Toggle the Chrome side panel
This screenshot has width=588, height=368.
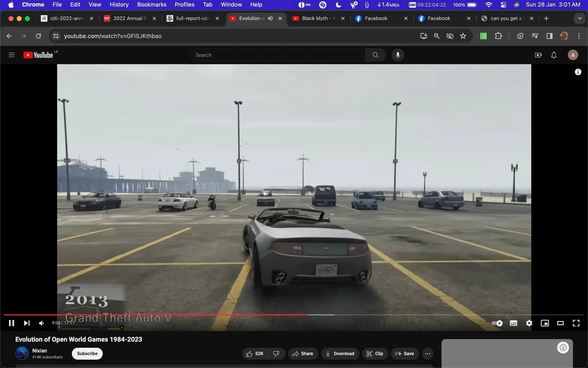coord(549,36)
